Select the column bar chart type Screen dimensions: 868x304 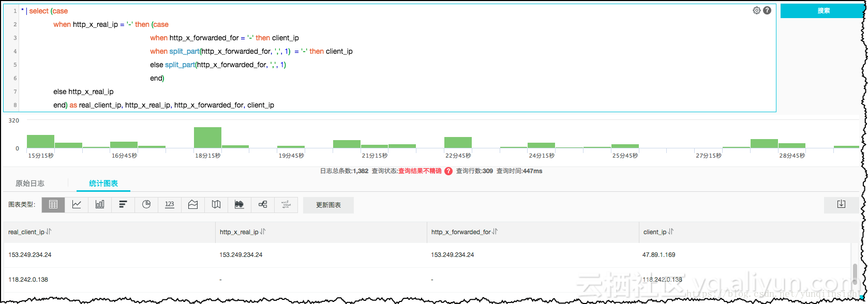coord(100,205)
